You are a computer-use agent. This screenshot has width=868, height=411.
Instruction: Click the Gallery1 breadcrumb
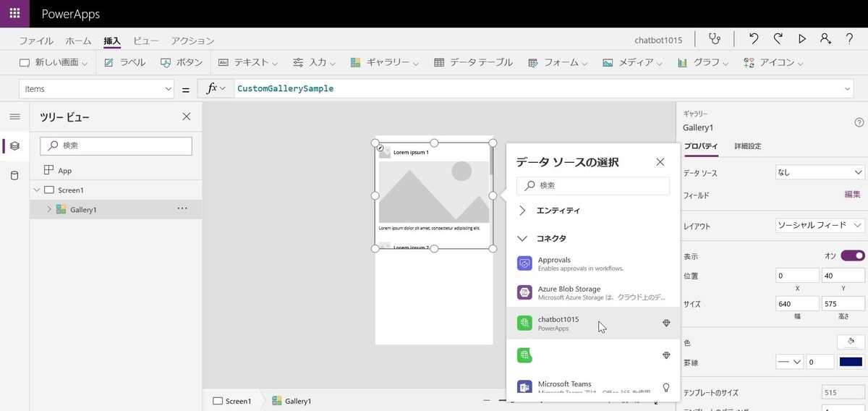pos(292,401)
